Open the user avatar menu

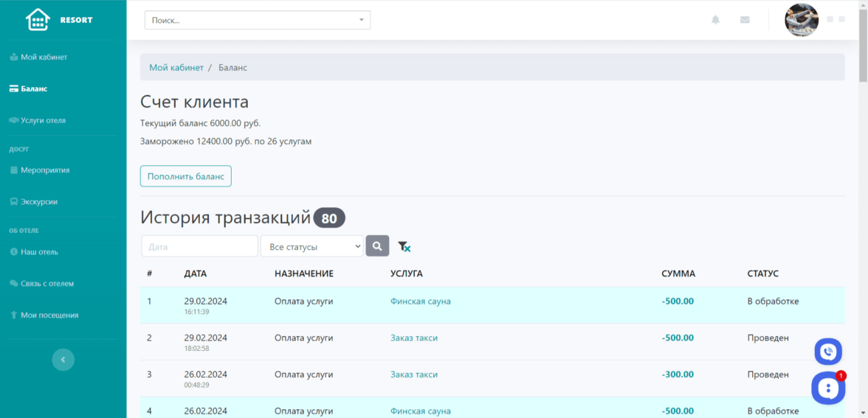[x=802, y=20]
